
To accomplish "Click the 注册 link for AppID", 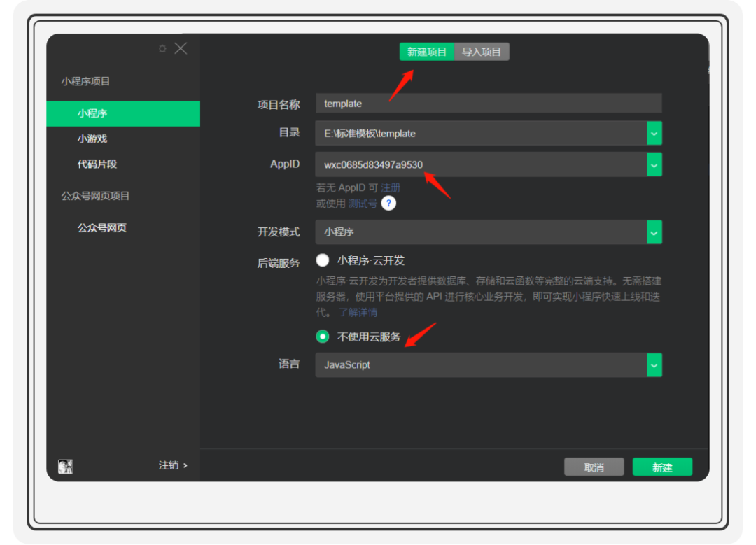I will pos(391,188).
